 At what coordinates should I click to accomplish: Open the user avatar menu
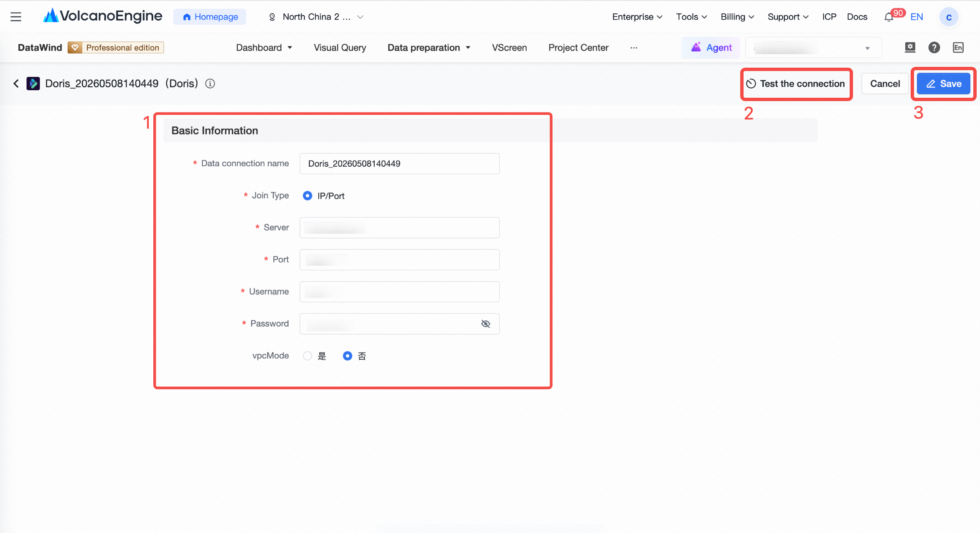(x=949, y=17)
